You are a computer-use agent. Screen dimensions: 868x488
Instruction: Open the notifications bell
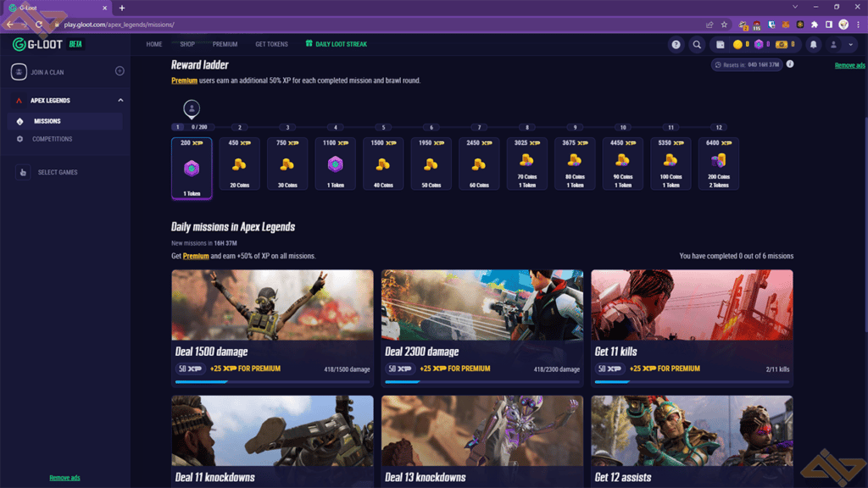[813, 44]
